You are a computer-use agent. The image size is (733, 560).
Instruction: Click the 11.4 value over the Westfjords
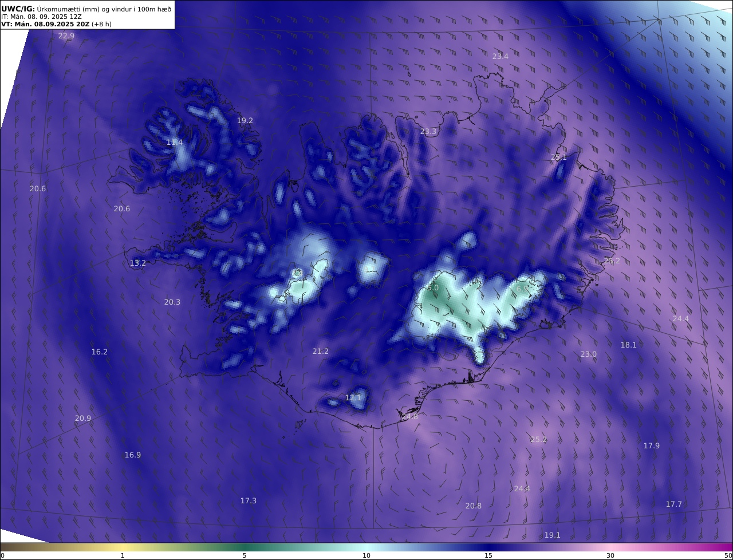pos(175,142)
